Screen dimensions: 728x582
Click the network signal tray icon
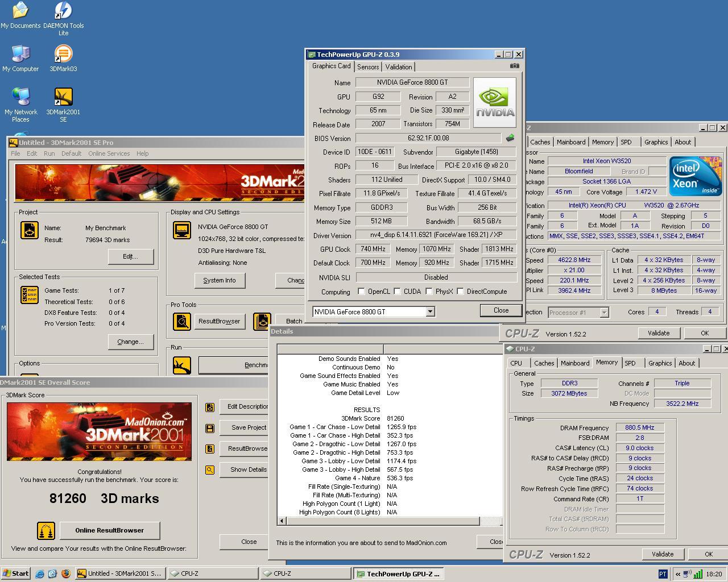[x=698, y=574]
